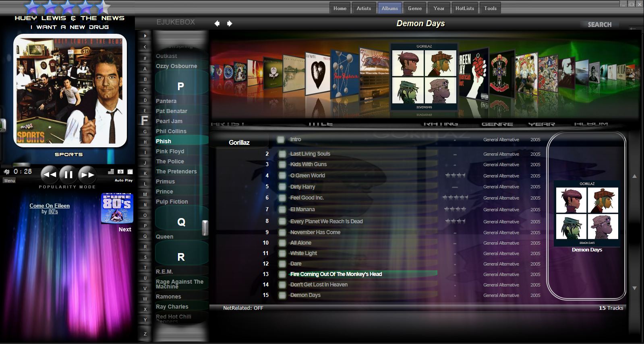644x344 pixels.
Task: Rewind to the previous track
Action: click(x=50, y=175)
